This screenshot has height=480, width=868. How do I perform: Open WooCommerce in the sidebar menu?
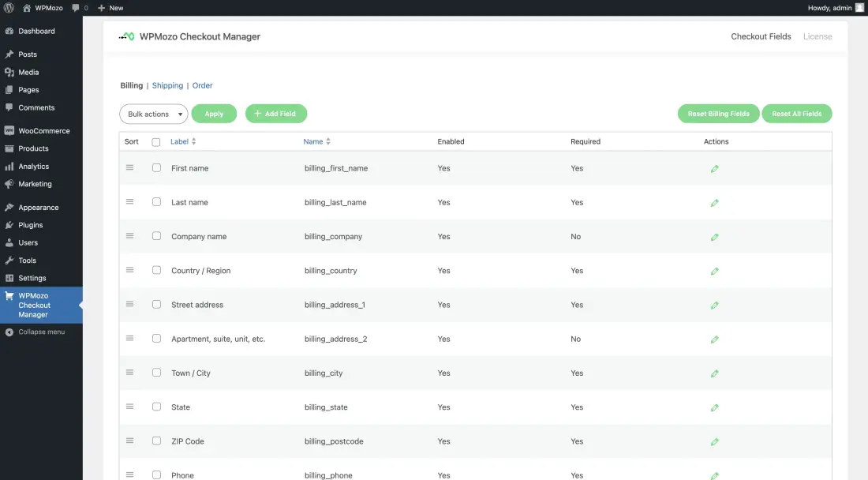point(41,130)
